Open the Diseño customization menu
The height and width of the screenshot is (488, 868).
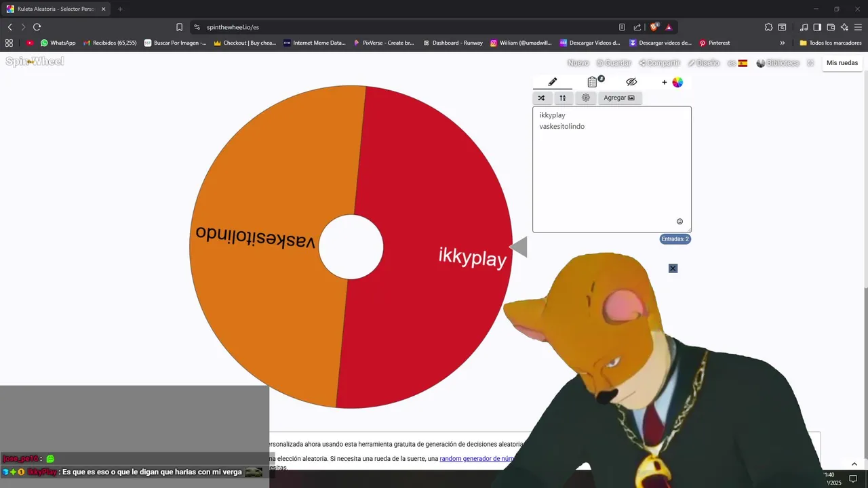pyautogui.click(x=703, y=63)
